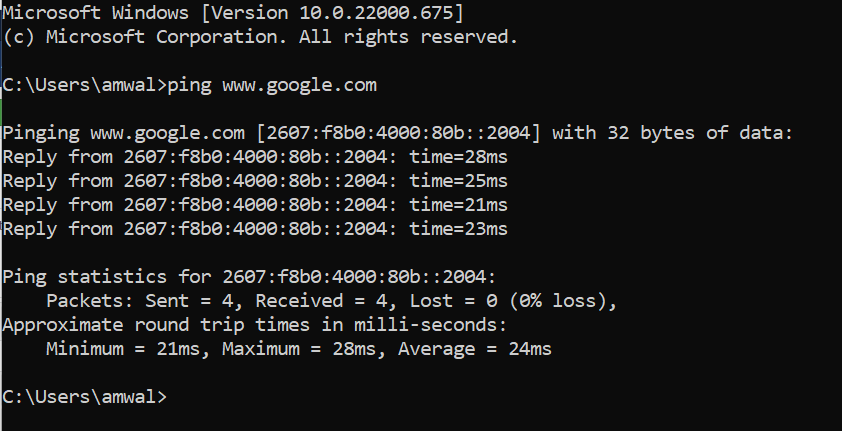Click the reply line showing time=25ms
This screenshot has height=431, width=842.
point(255,181)
